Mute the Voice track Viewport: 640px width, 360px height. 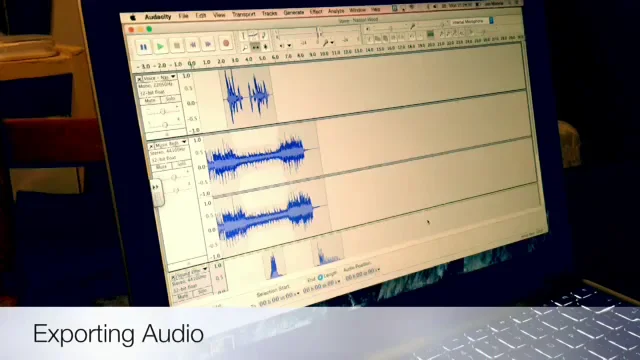tap(150, 100)
